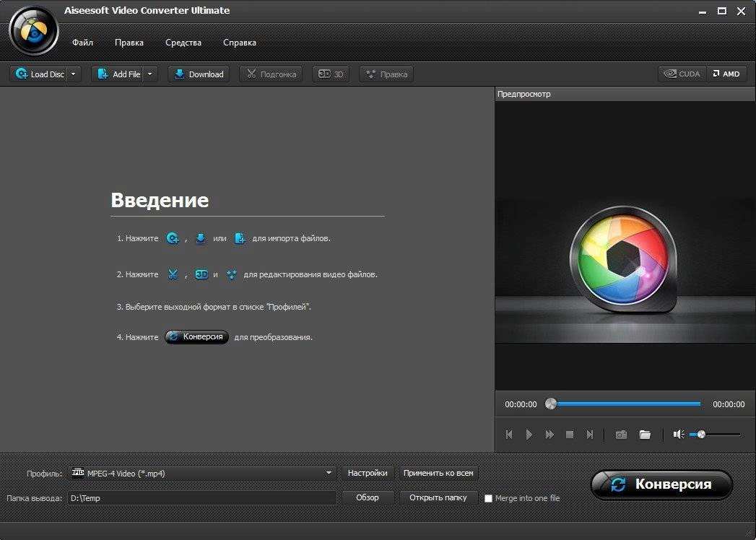Screen dimensions: 756x540
Task: Click the previous track playback button
Action: click(x=509, y=435)
